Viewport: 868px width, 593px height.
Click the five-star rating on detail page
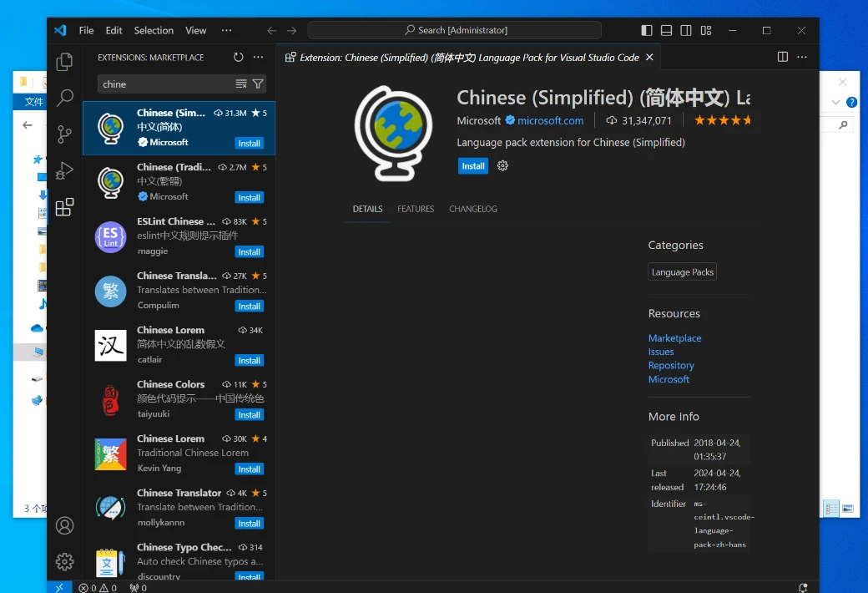(x=723, y=120)
